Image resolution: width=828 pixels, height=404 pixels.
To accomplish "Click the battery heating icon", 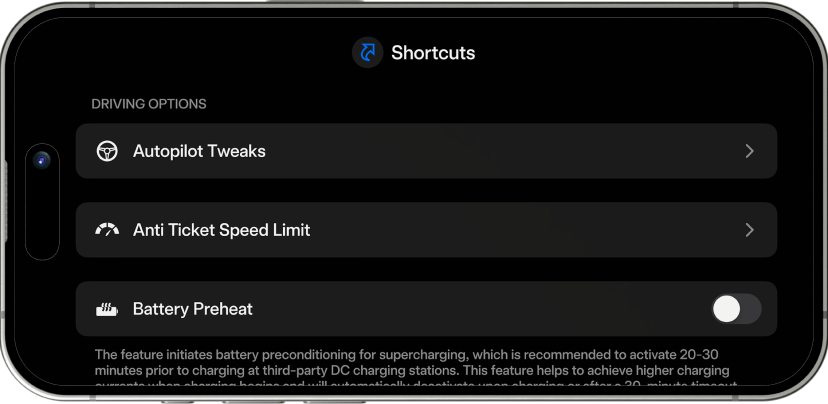I will point(106,309).
